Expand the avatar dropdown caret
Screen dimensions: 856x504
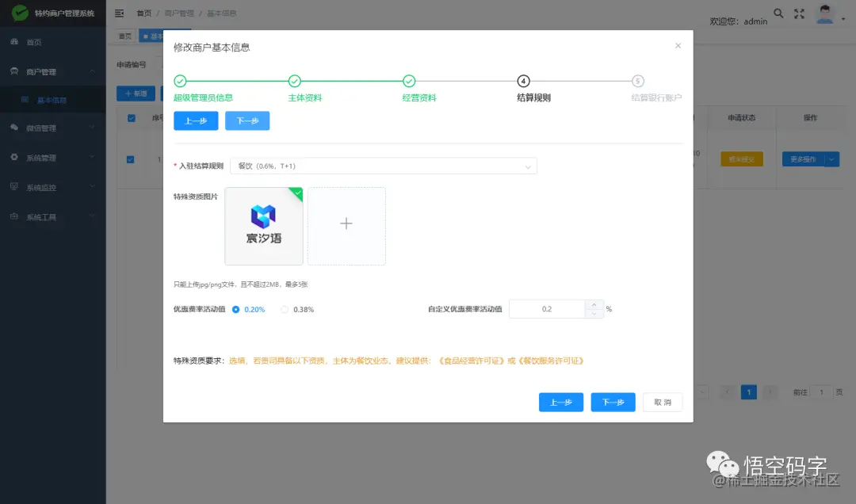pyautogui.click(x=843, y=19)
